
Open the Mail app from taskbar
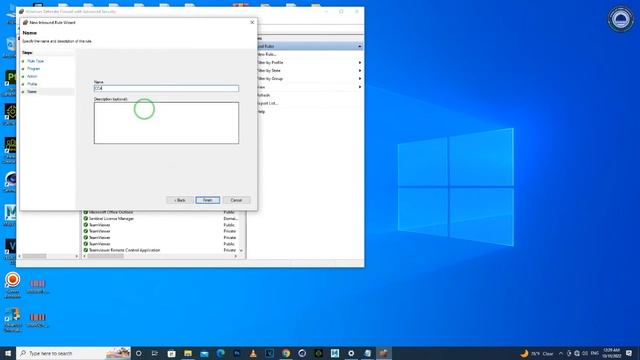pos(204,353)
